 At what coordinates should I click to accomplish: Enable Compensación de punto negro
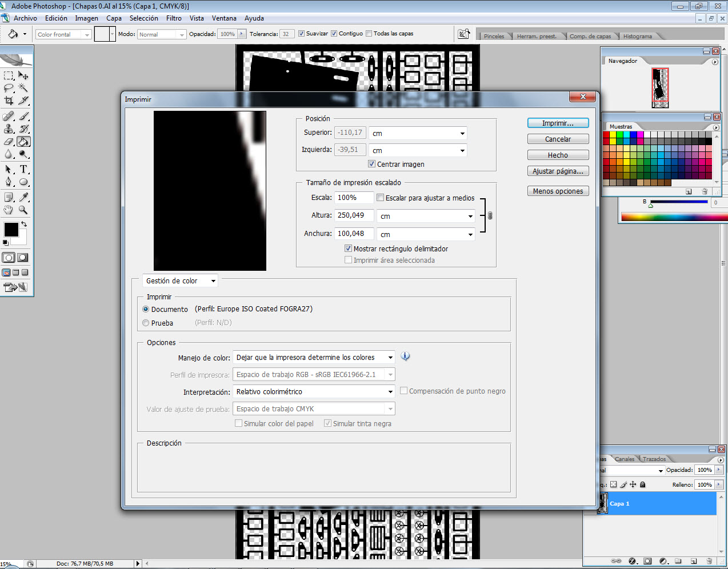[x=404, y=391]
